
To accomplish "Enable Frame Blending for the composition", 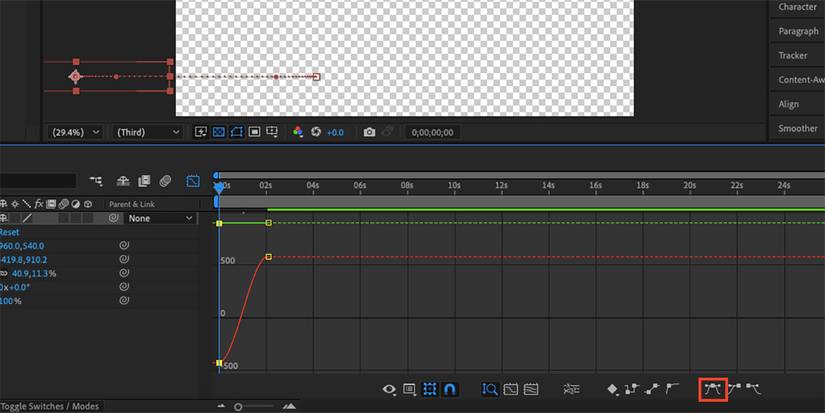I will pos(144,182).
